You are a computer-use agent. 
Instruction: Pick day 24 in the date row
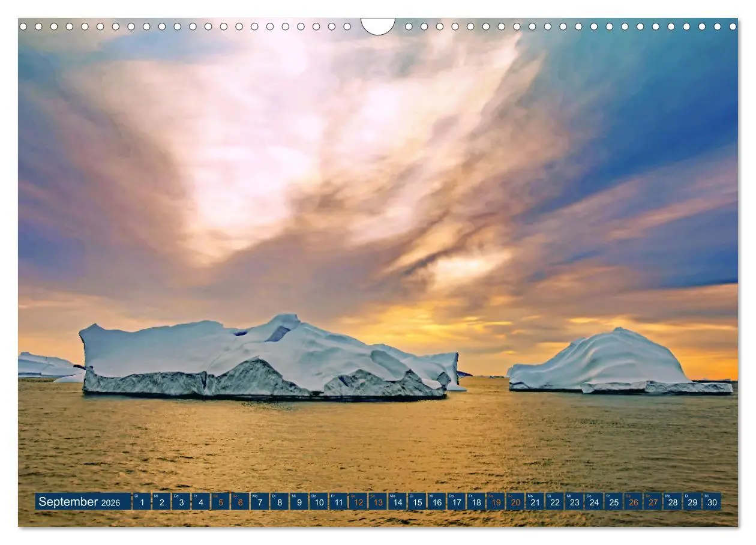[x=594, y=502]
